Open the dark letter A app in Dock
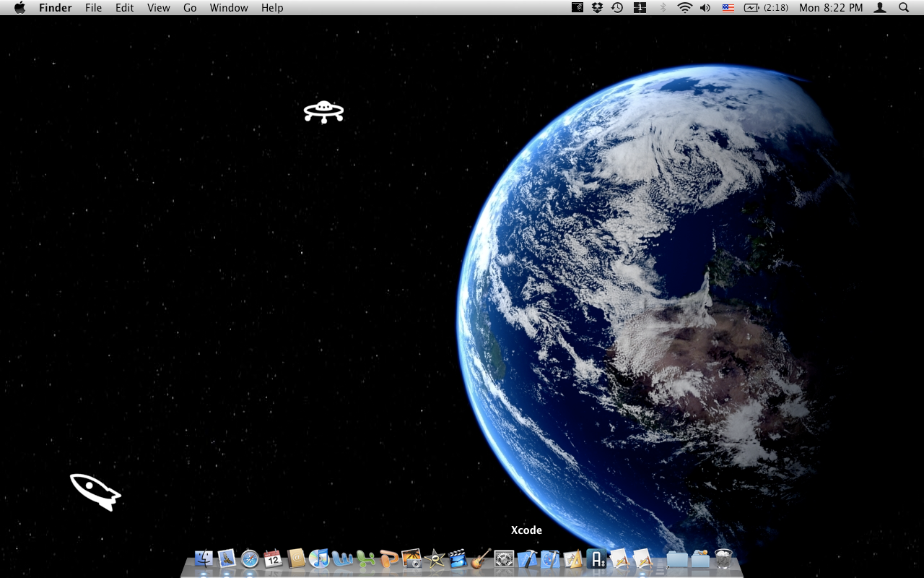 tap(596, 558)
